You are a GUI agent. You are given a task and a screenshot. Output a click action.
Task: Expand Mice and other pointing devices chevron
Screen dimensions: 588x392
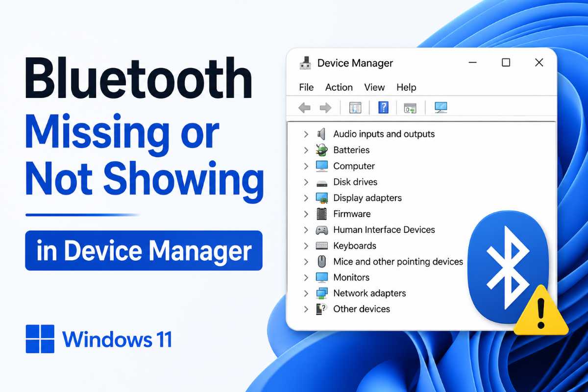[x=306, y=262]
